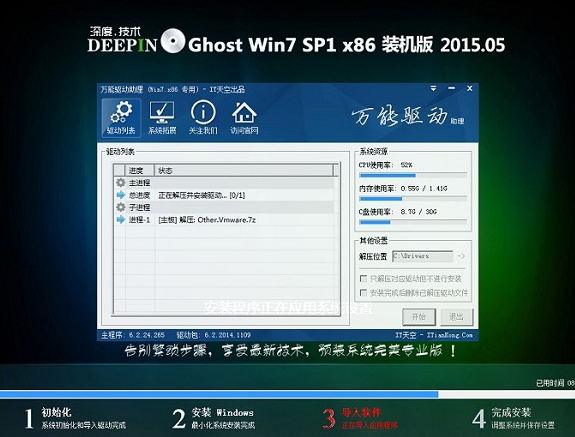Click the 访问官网 home icon

244,118
